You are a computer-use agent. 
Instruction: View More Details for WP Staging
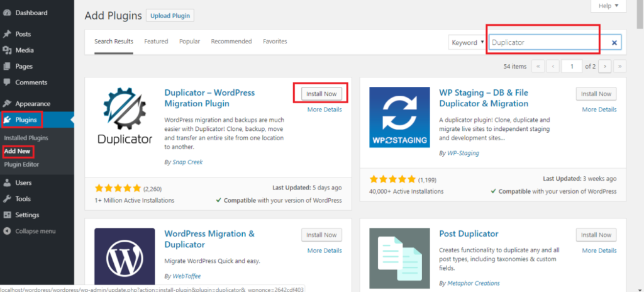[599, 109]
